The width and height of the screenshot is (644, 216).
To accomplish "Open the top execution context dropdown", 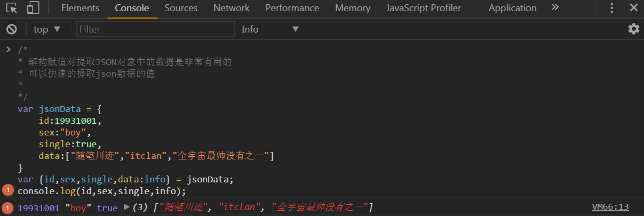I will (47, 29).
